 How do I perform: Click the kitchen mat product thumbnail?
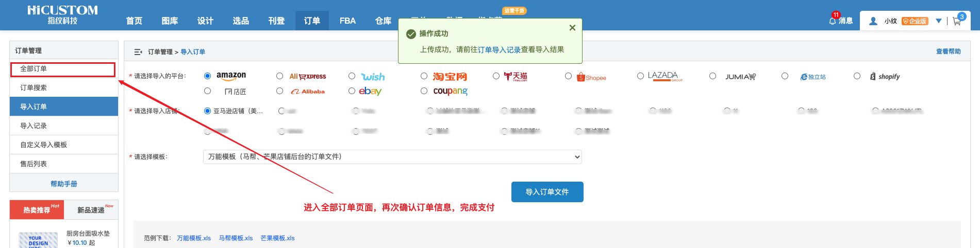[x=38, y=240]
